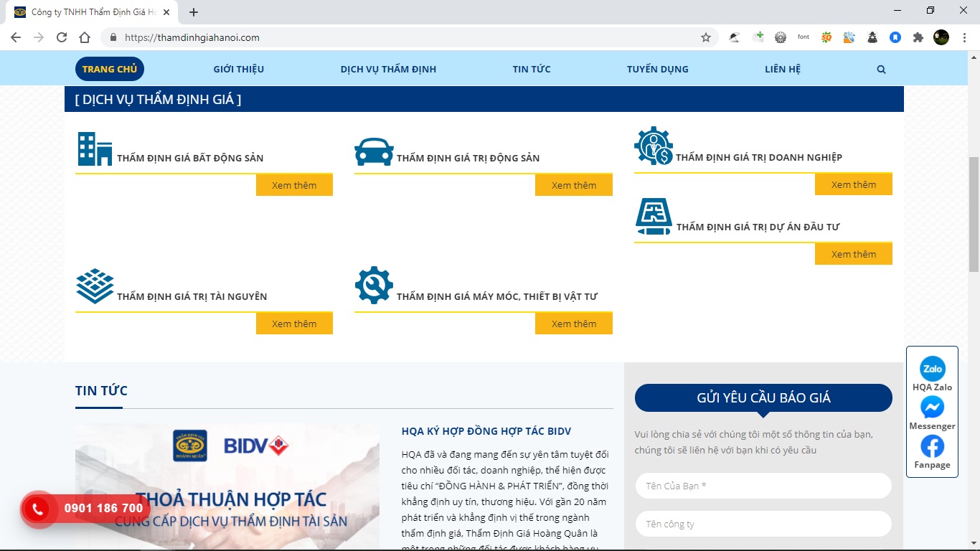The width and height of the screenshot is (980, 551).
Task: Open the hat-figure extension icon
Action: coord(872,37)
